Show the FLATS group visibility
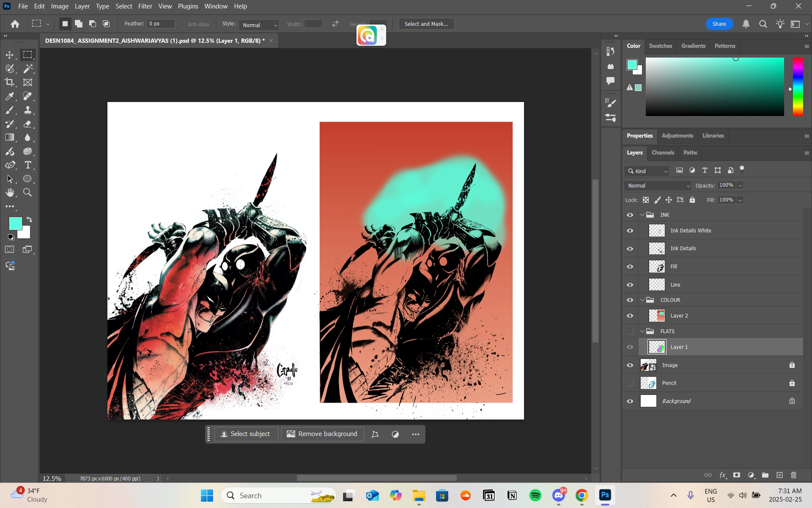The height and width of the screenshot is (508, 812). coord(630,331)
